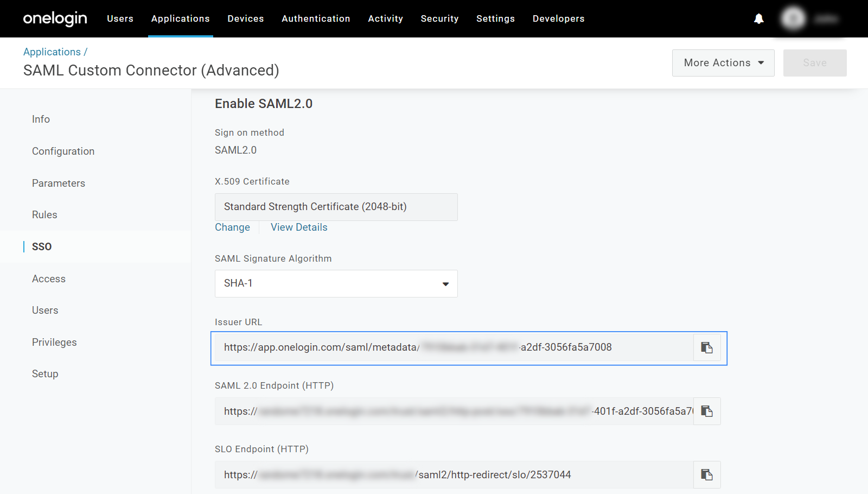This screenshot has width=868, height=494.
Task: Copy the Issuer URL to clipboard
Action: [706, 348]
